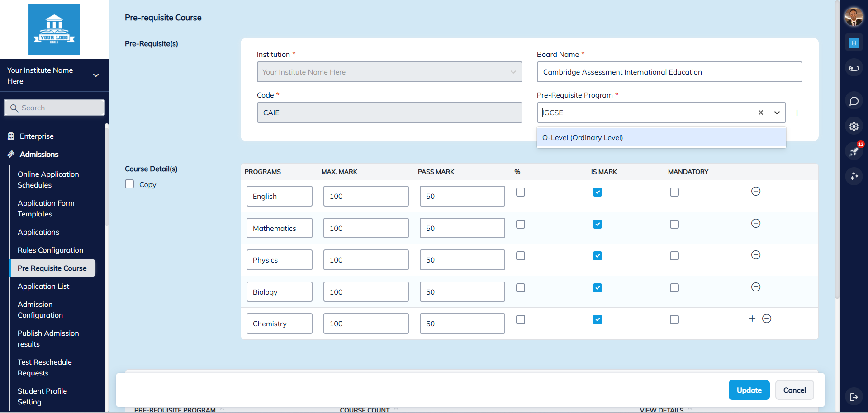Expand the Pre-Requisite Program dropdown arrow

(x=777, y=113)
